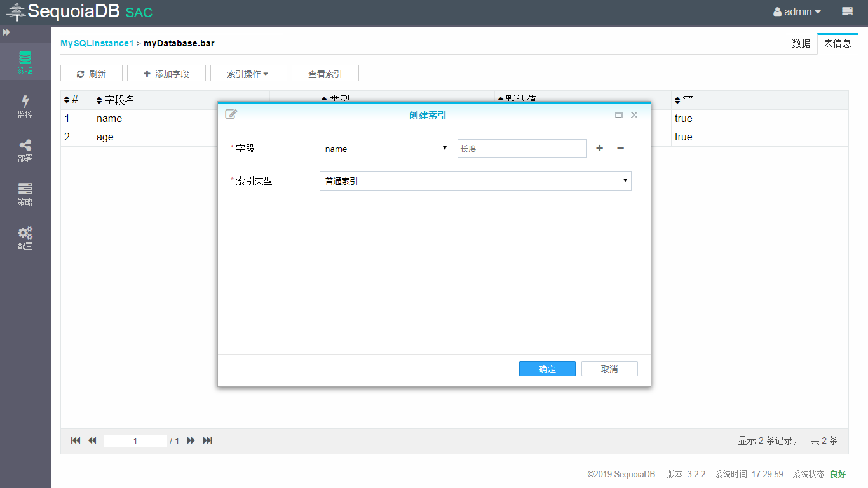The width and height of the screenshot is (868, 488).
Task: Open the 数据 (Data) sidebar section
Action: point(25,62)
